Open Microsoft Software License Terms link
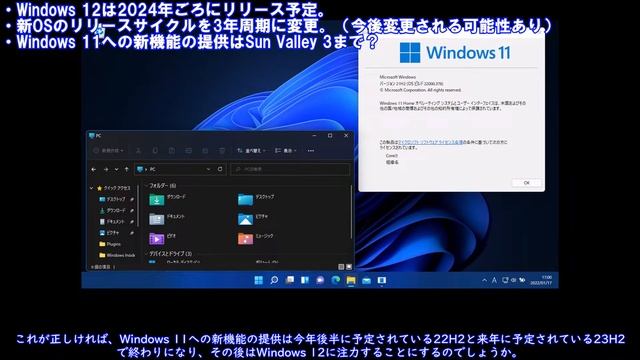 click(x=431, y=142)
